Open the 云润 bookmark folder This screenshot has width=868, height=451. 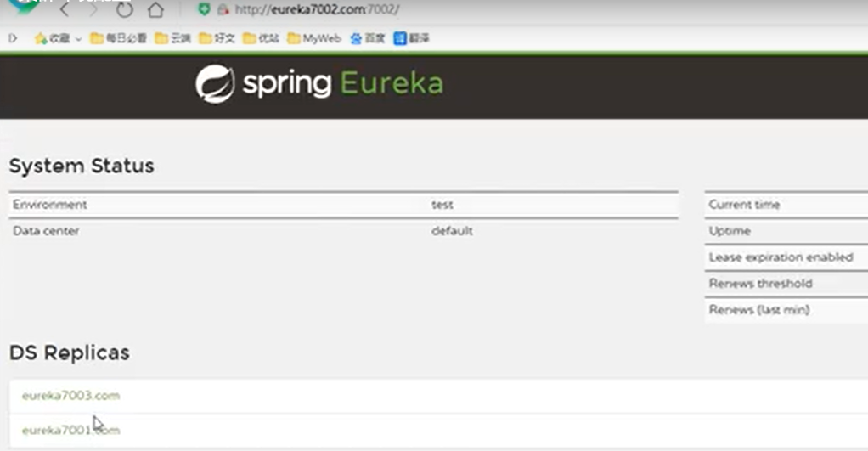click(172, 38)
